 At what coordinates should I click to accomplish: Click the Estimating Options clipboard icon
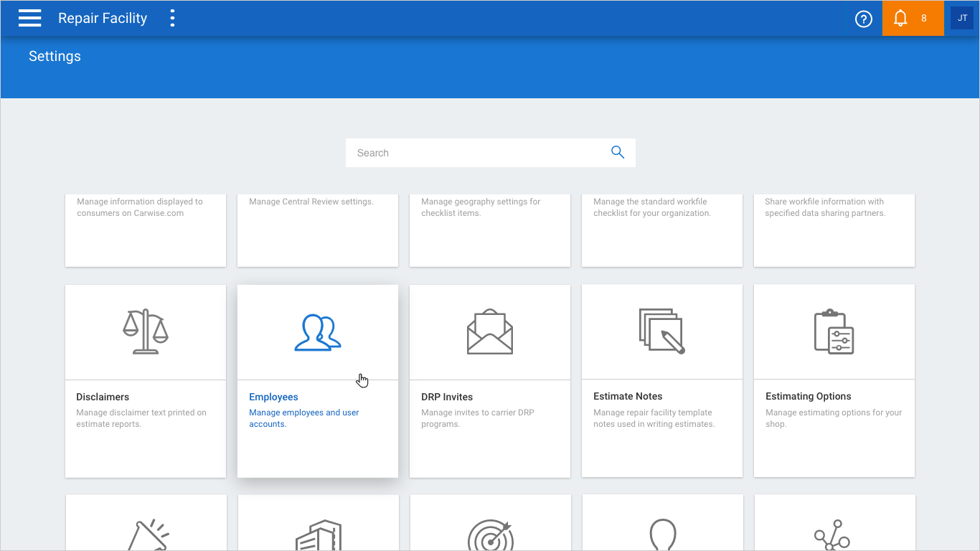[834, 331]
